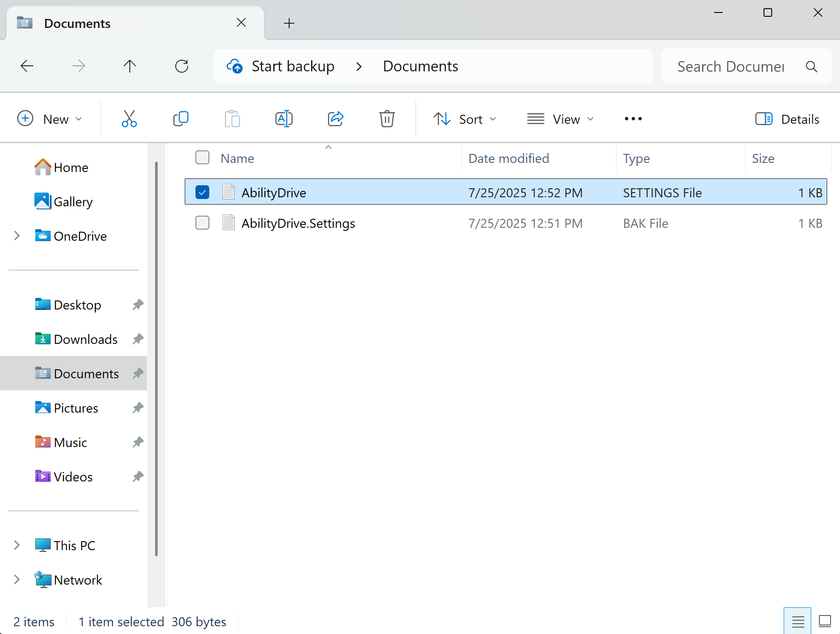The height and width of the screenshot is (634, 840).
Task: Click the Rename icon
Action: pyautogui.click(x=284, y=119)
